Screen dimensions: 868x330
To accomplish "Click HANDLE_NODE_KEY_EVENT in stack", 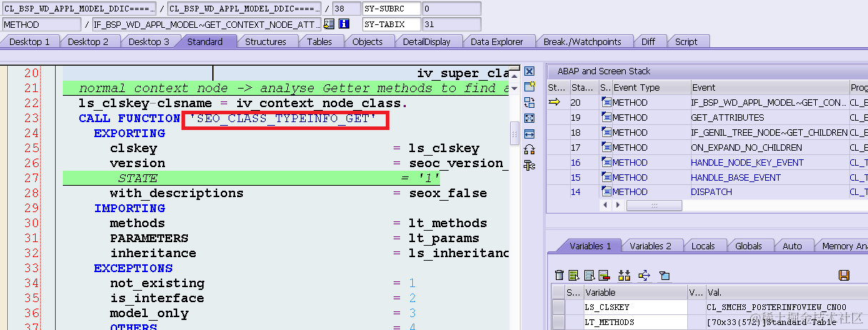I will pyautogui.click(x=737, y=162).
